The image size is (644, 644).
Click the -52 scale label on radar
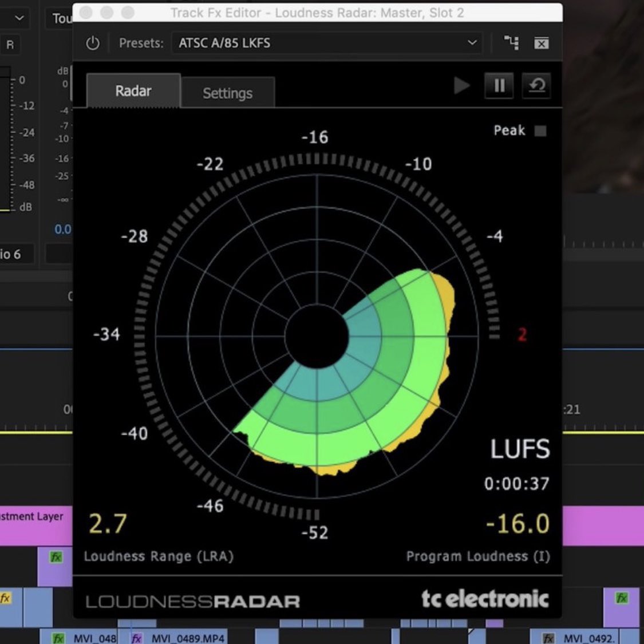click(315, 533)
